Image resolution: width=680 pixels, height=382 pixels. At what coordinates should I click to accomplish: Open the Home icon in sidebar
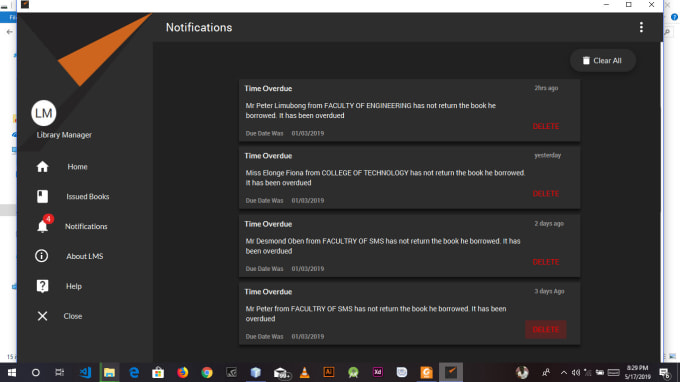(42, 167)
